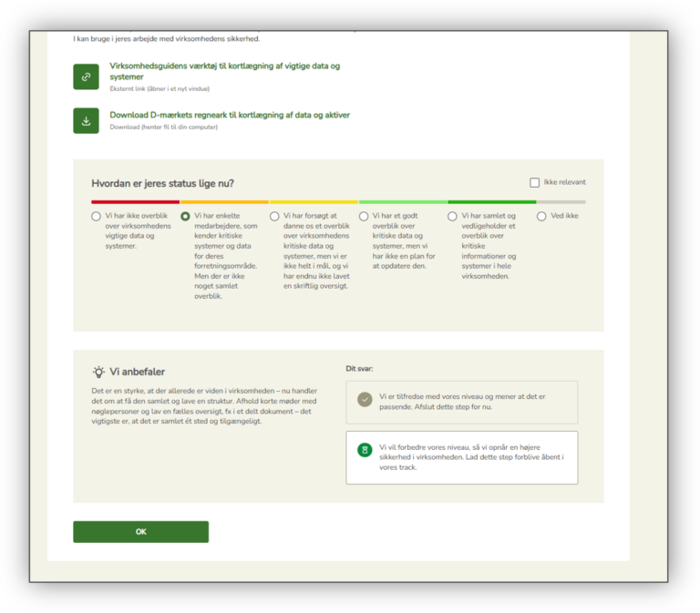Image resolution: width=700 pixels, height=613 pixels.
Task: Select radio 'Vi har enkelte medarbejdere'
Action: [x=185, y=217]
